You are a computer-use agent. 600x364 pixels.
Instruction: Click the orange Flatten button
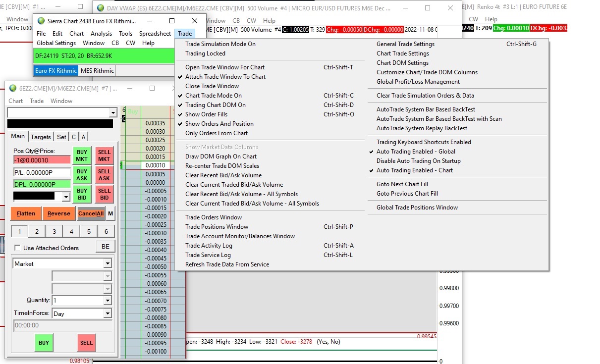tap(26, 213)
